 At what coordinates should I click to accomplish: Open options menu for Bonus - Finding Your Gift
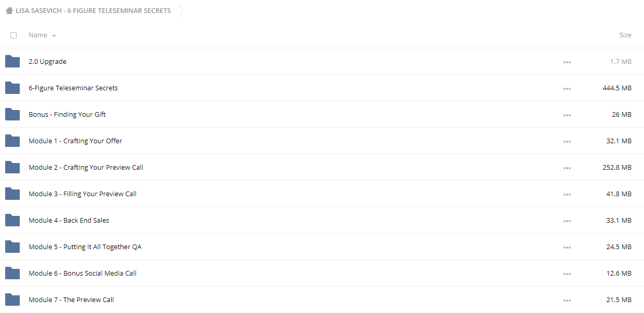click(x=567, y=115)
